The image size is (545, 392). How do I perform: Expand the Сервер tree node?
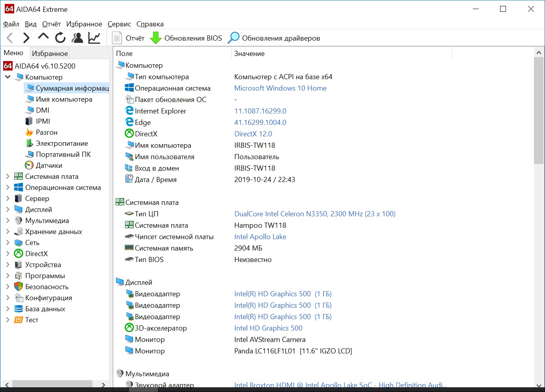click(x=7, y=199)
